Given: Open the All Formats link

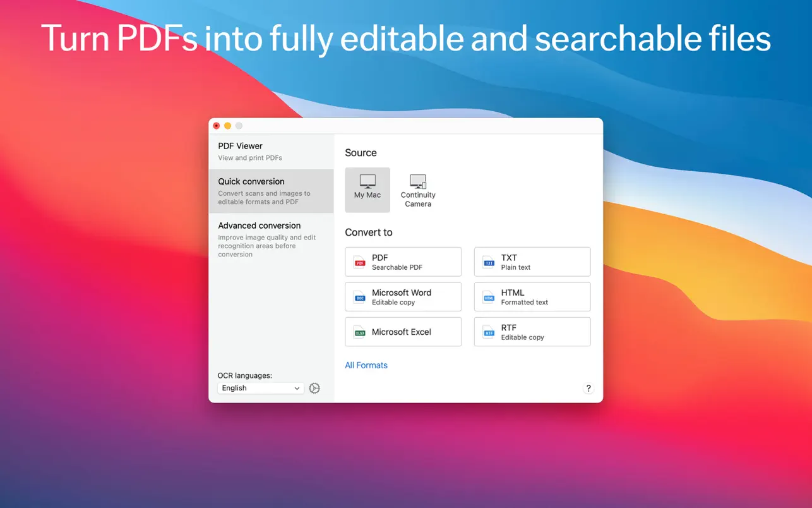Looking at the screenshot, I should [366, 365].
